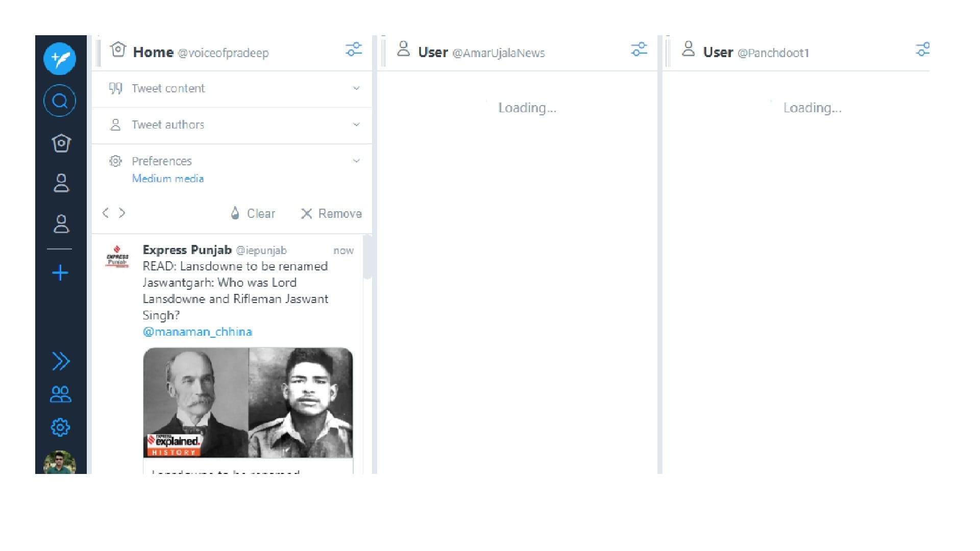This screenshot has height=551, width=980.
Task: Clear the Home column
Action: pyautogui.click(x=253, y=213)
